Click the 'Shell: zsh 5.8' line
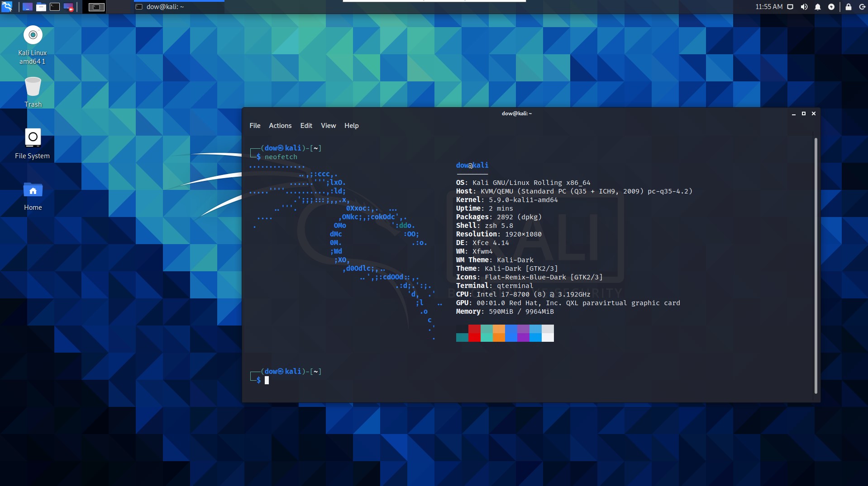 [484, 226]
